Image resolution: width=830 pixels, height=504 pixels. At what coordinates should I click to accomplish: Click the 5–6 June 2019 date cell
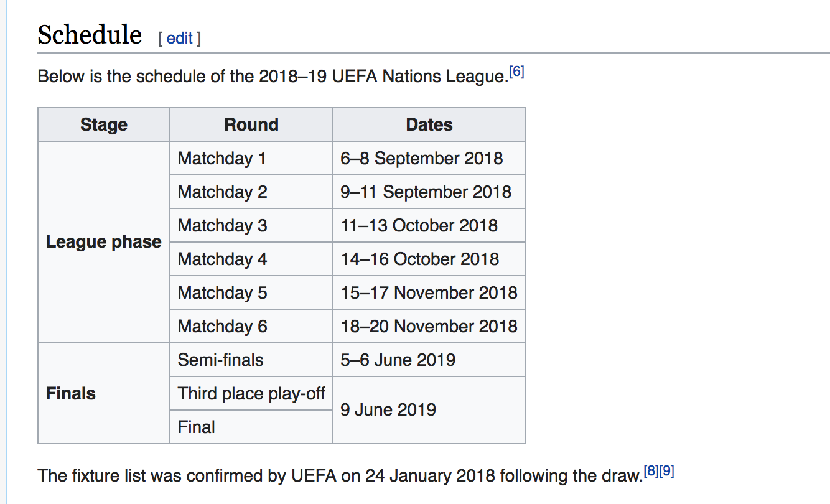pyautogui.click(x=398, y=360)
